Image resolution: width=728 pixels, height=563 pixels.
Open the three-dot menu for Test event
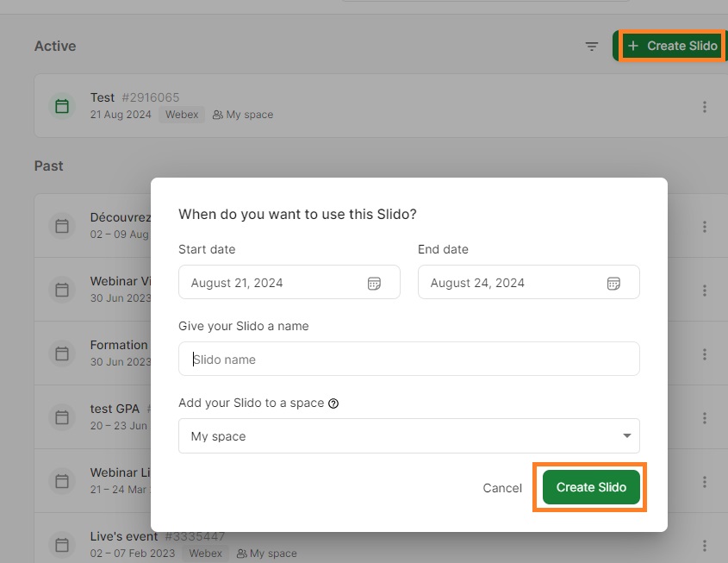[x=705, y=107]
